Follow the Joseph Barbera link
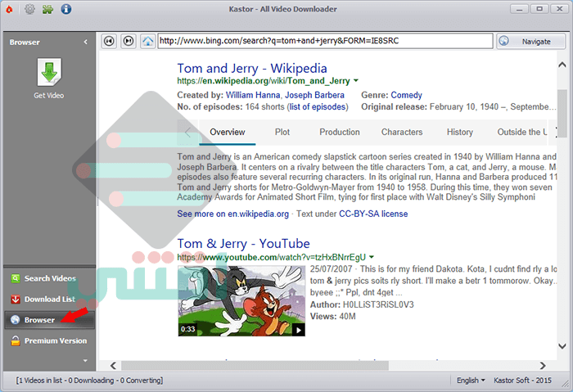This screenshot has width=573, height=392. pos(314,95)
